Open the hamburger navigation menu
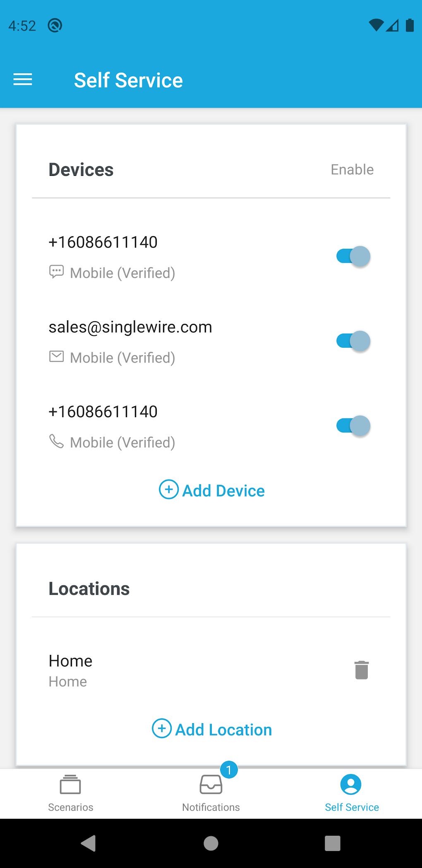The image size is (422, 868). (23, 79)
